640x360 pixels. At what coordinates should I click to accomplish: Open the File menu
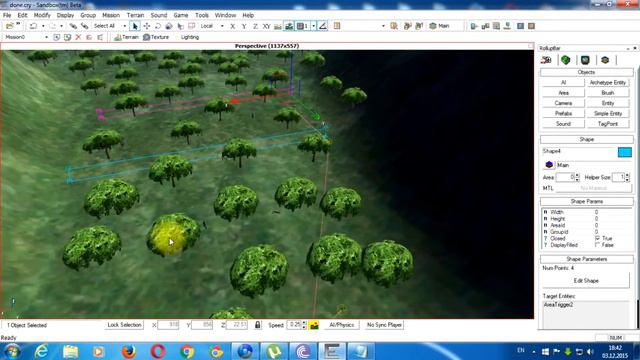(7, 15)
